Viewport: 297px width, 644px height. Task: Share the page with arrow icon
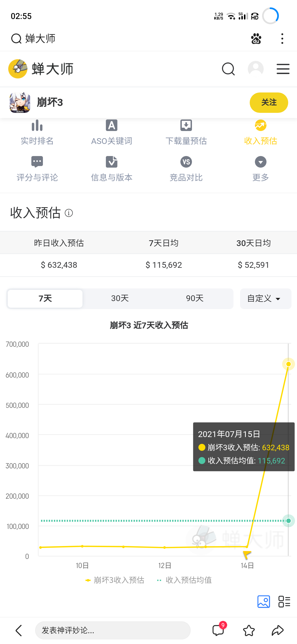pos(278,631)
